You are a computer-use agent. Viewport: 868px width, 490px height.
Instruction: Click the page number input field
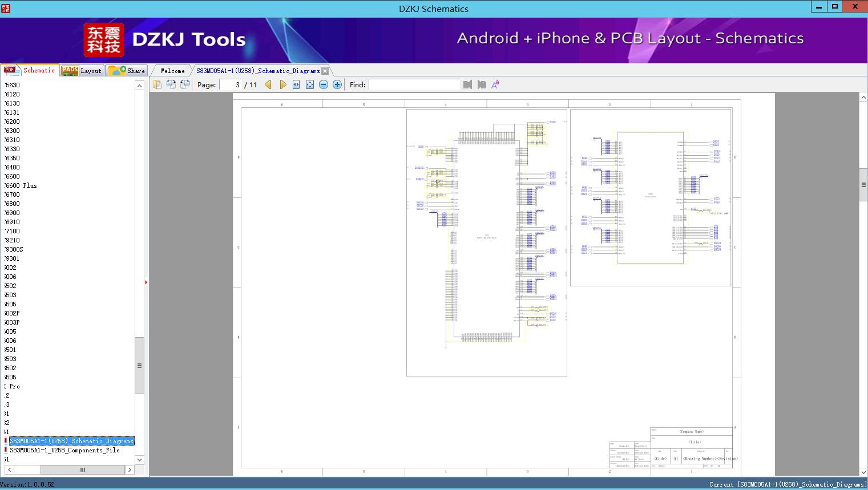231,84
